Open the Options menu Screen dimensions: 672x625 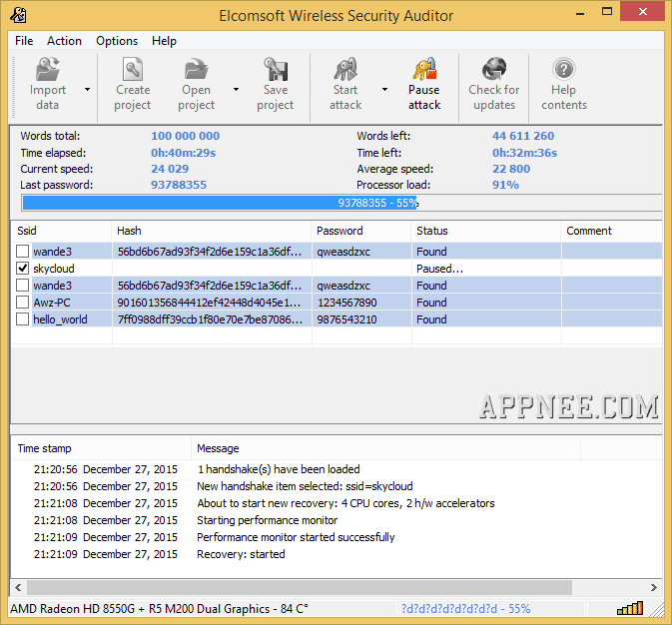tap(117, 41)
